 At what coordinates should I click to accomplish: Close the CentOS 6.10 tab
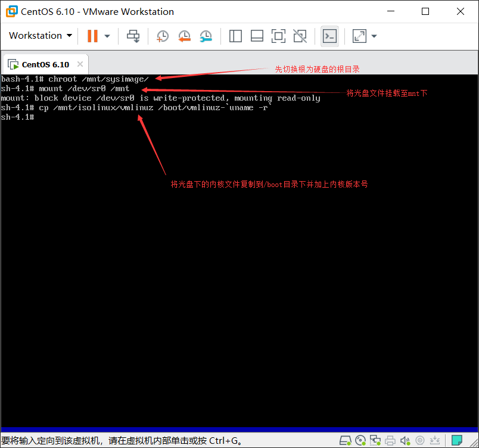pos(80,64)
